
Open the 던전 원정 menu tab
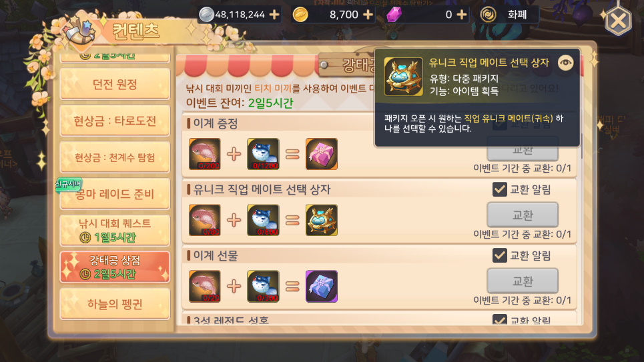click(115, 84)
